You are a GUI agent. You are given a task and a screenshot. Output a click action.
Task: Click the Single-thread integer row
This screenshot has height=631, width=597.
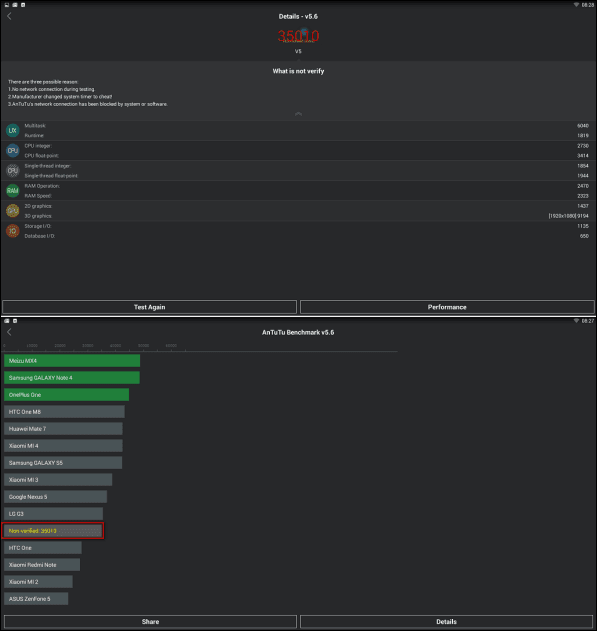[298, 166]
